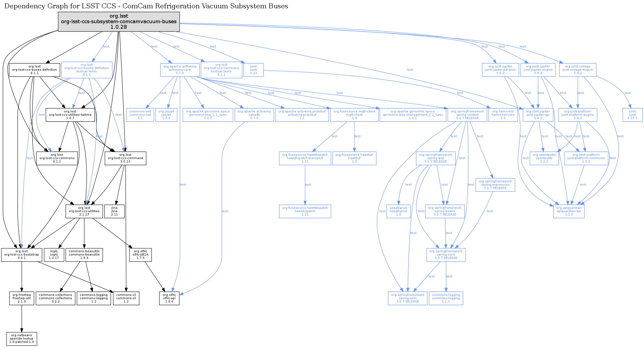The image size is (644, 347).
Task: Click the apiguardian-api 1.1.0 node
Action: point(569,211)
